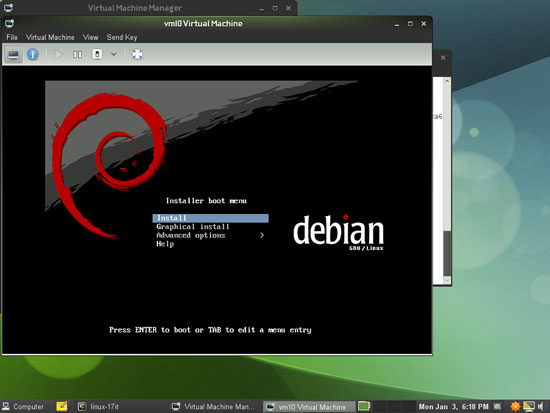Show the graphical console view icon

pyautogui.click(x=13, y=54)
